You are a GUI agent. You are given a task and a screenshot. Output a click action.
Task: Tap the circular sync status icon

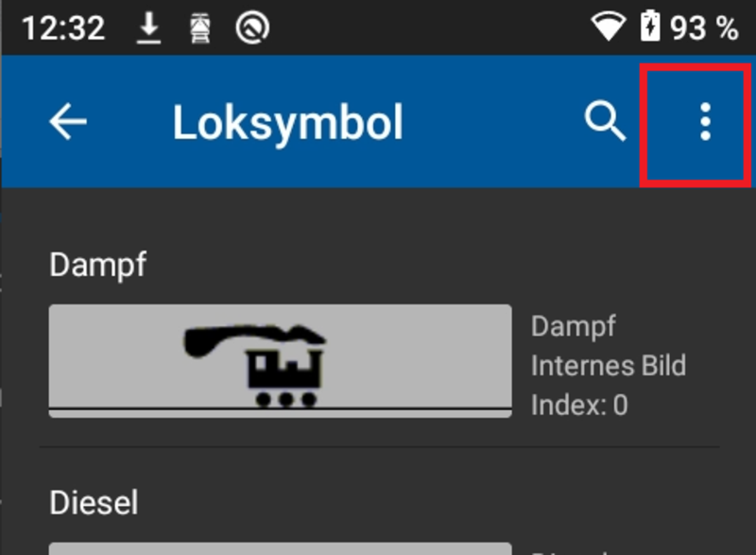[252, 27]
